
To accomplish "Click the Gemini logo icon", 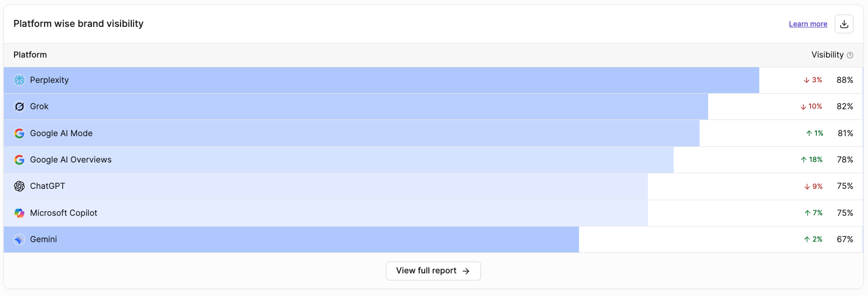I will (19, 239).
